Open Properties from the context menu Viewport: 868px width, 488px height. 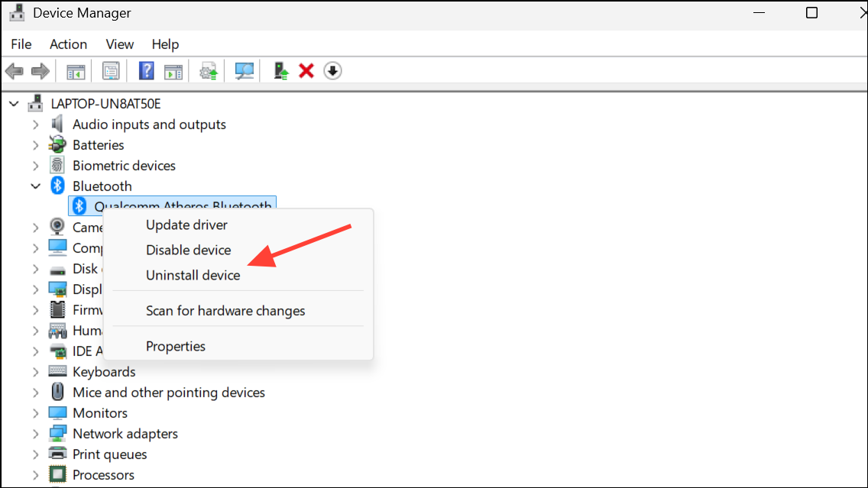[176, 346]
